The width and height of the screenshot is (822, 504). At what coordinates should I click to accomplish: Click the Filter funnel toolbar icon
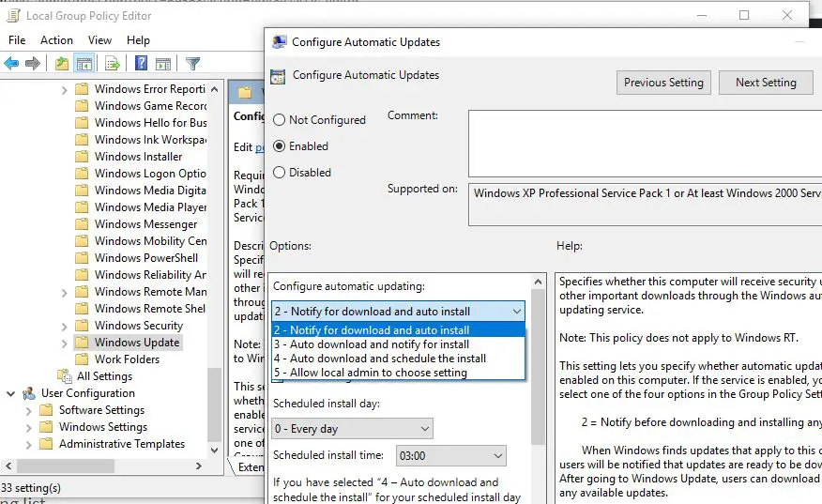192,64
